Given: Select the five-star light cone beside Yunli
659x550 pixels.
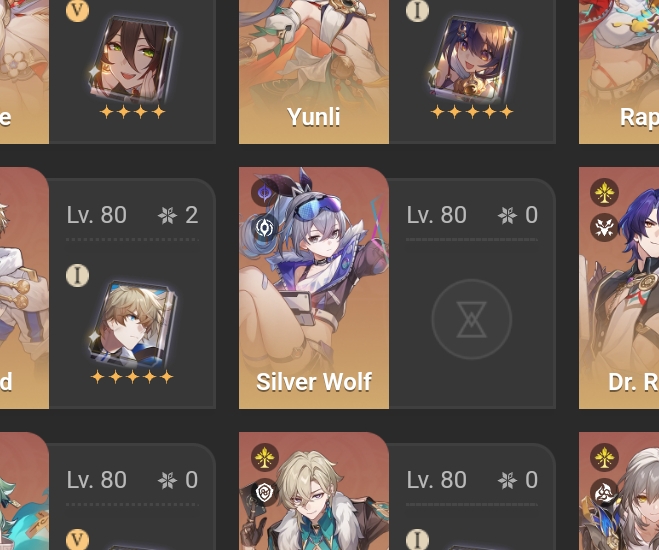Looking at the screenshot, I should [472, 61].
